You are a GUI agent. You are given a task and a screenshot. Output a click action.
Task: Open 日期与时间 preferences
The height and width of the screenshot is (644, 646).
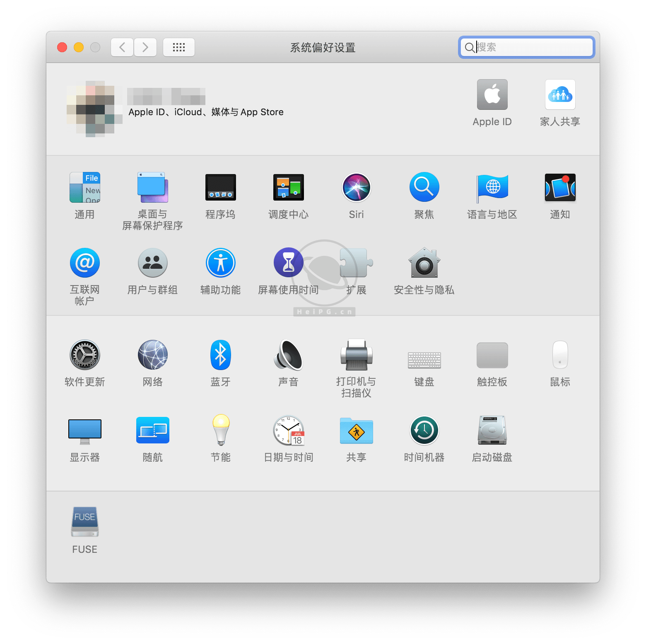click(289, 430)
